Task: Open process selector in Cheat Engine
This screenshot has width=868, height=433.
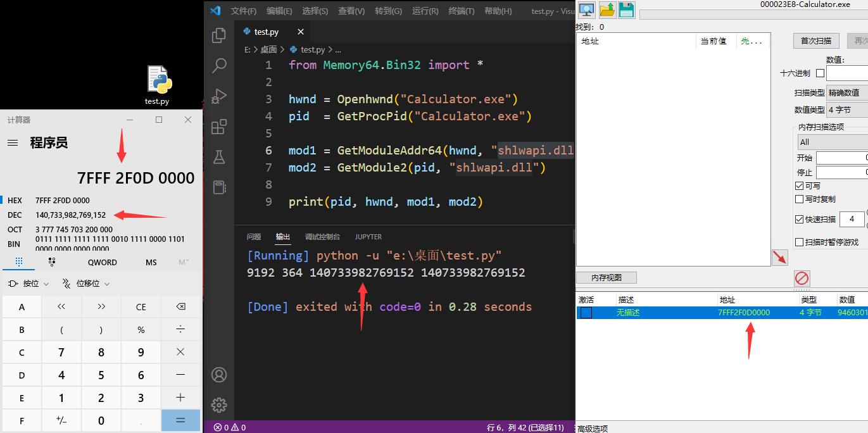Action: pyautogui.click(x=587, y=9)
